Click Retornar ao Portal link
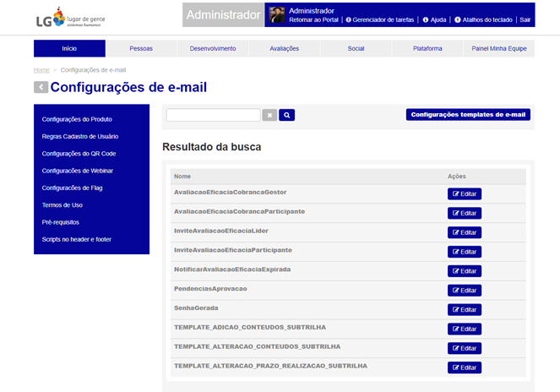The image size is (560, 392). [x=314, y=19]
